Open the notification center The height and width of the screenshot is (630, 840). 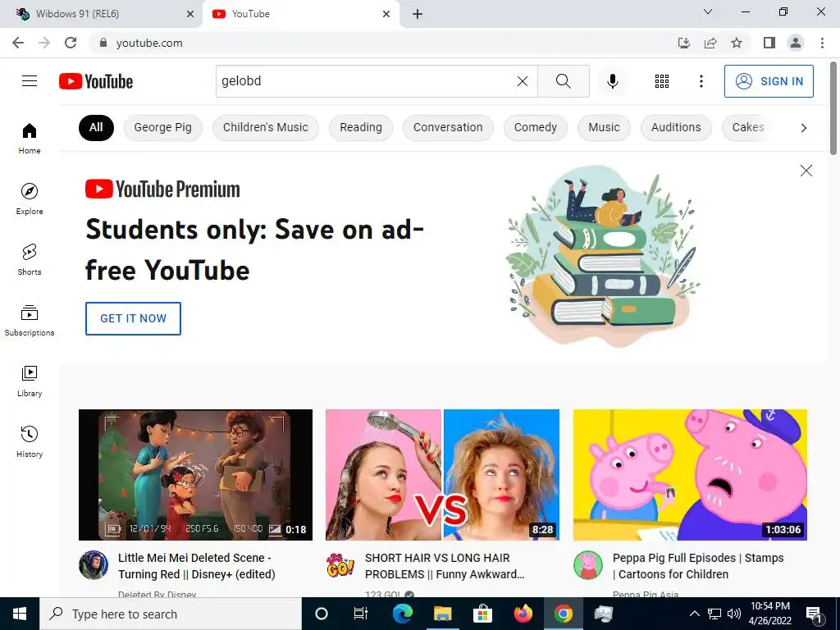(x=814, y=614)
